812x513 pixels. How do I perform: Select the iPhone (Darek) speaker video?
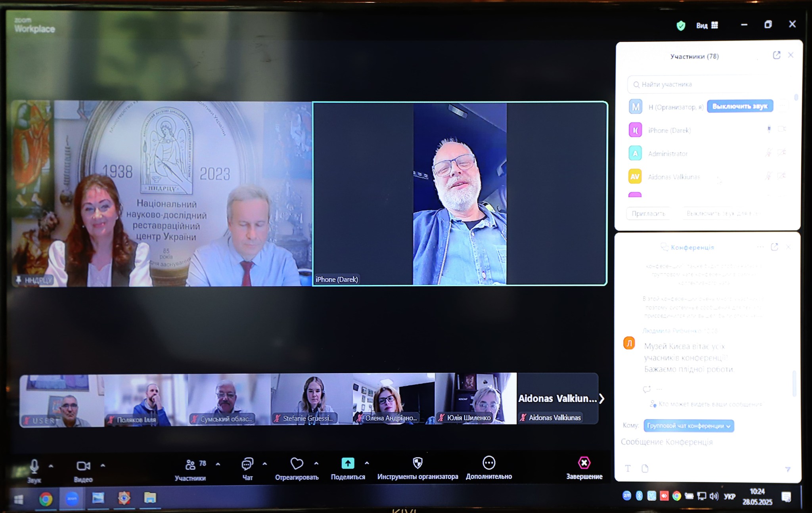pyautogui.click(x=460, y=193)
